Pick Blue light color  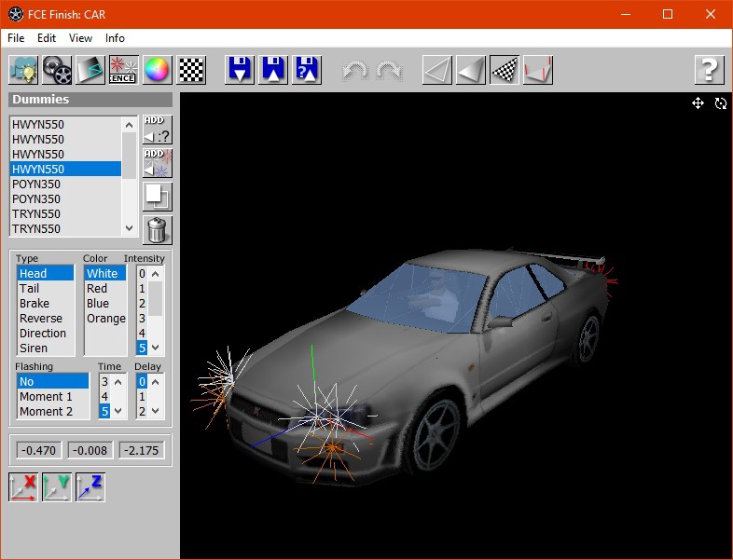pyautogui.click(x=105, y=304)
